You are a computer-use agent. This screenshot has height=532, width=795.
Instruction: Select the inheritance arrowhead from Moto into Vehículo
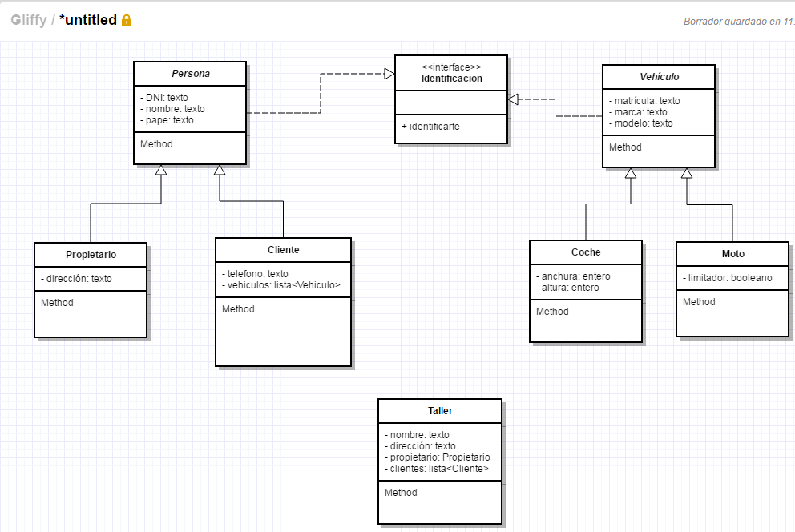pos(687,173)
